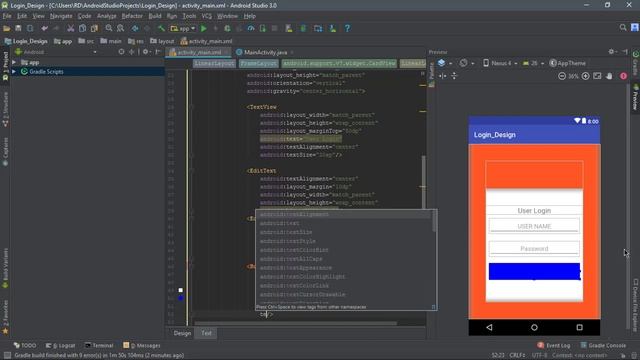Click scroll from source target icon
Screen dimensions: 640x360
coord(121,52)
